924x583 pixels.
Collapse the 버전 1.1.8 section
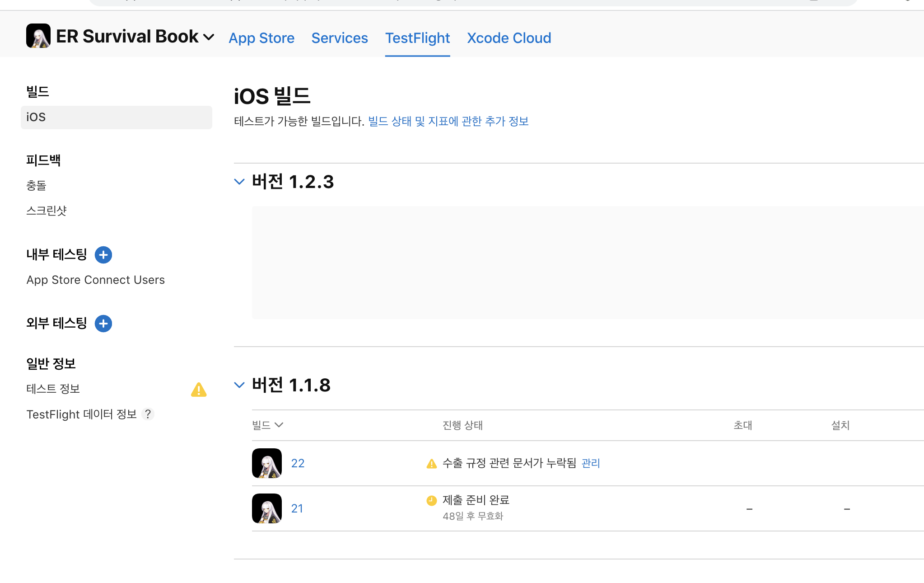(x=239, y=385)
